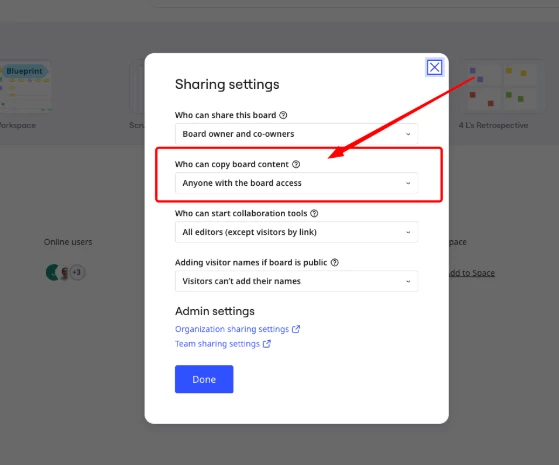The image size is (559, 465).
Task: Close the Sharing settings dialog
Action: click(434, 67)
